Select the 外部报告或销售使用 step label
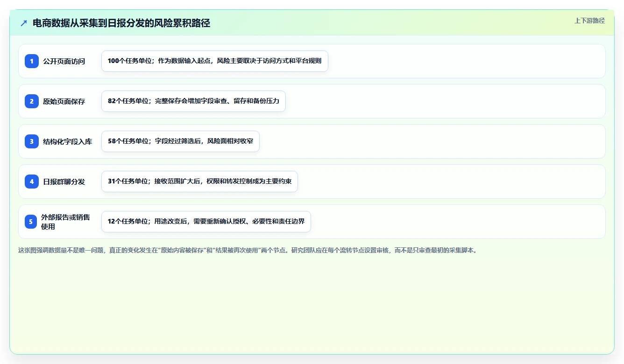Image resolution: width=624 pixels, height=364 pixels. [x=65, y=222]
